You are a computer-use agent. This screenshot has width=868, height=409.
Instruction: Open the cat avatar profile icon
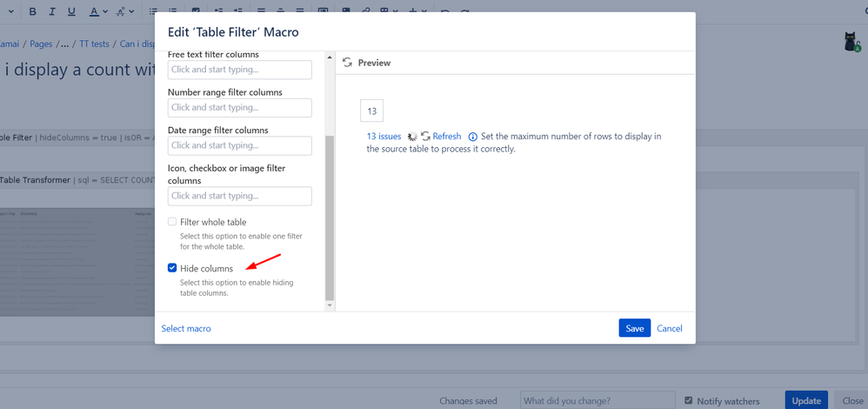(x=852, y=42)
